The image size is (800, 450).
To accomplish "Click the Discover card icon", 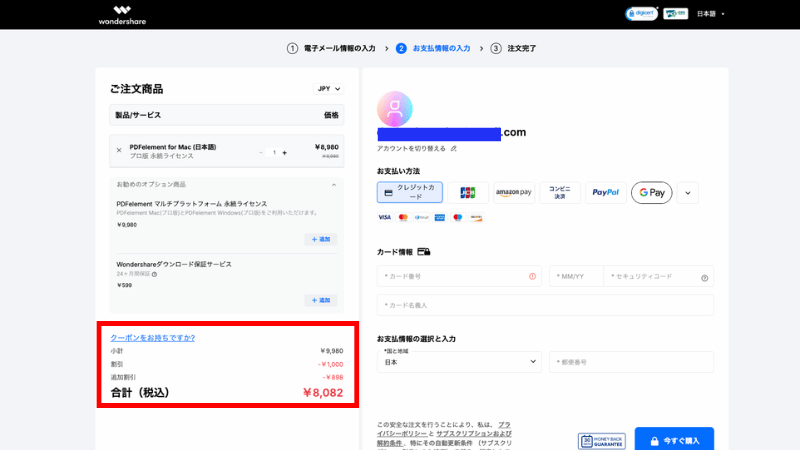I will [476, 217].
